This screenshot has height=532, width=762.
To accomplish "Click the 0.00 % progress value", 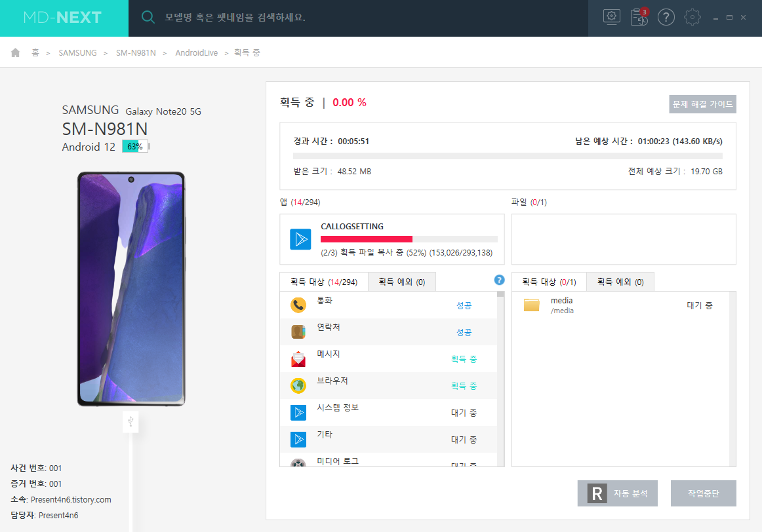I will pyautogui.click(x=350, y=102).
